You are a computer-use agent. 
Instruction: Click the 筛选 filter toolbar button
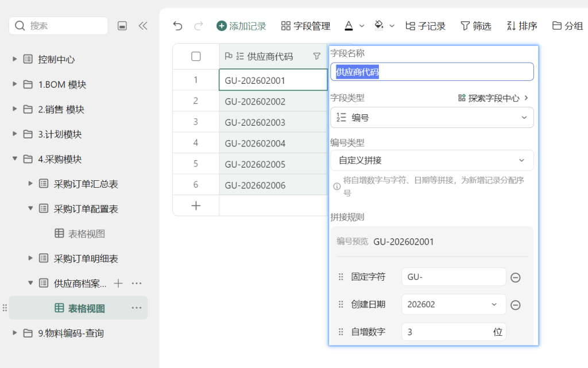(476, 26)
